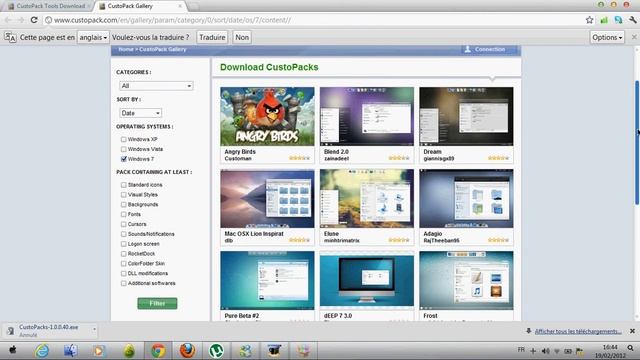Open the green pear taskbar icon

click(129, 351)
